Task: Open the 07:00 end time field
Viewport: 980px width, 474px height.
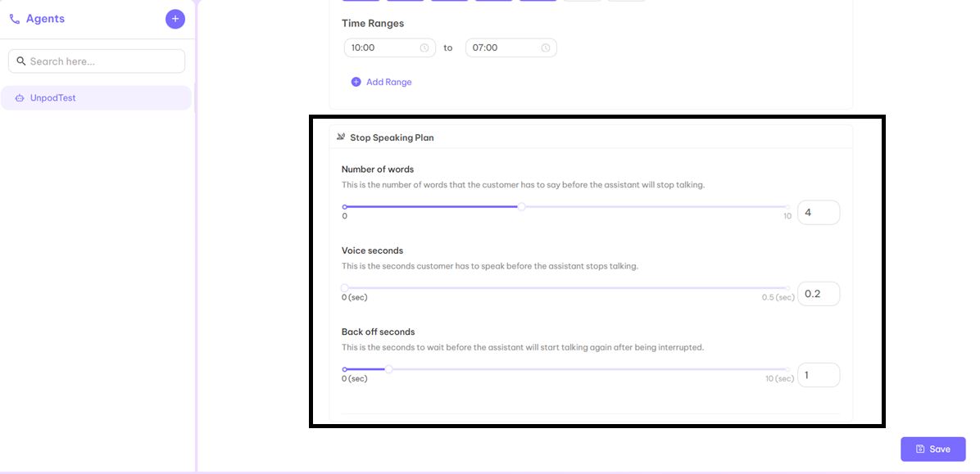Action: coord(511,47)
